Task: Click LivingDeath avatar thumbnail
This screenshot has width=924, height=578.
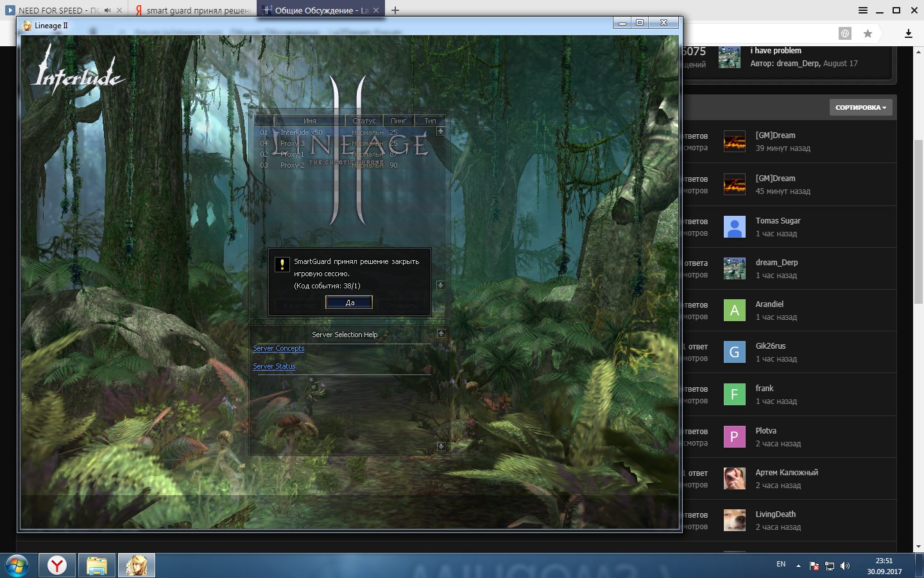Action: pos(735,520)
